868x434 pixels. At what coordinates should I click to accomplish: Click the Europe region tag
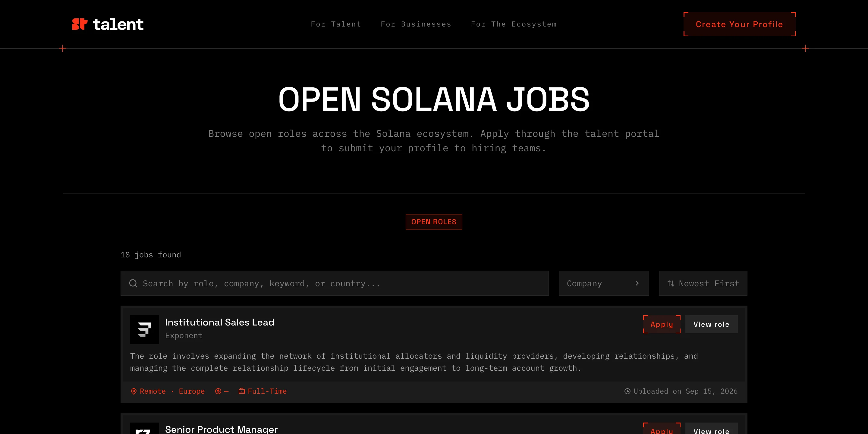point(192,391)
